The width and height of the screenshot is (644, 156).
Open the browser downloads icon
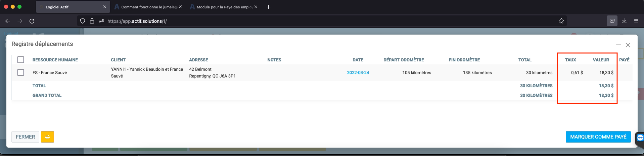(624, 21)
